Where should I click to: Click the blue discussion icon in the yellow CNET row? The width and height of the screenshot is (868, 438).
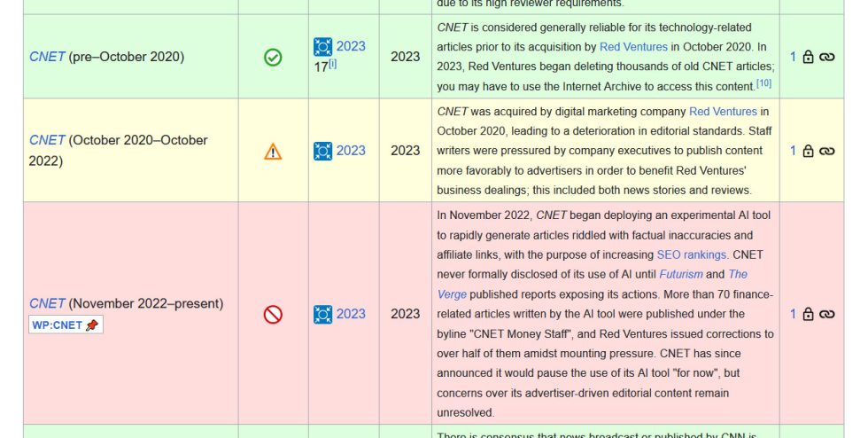coord(322,151)
